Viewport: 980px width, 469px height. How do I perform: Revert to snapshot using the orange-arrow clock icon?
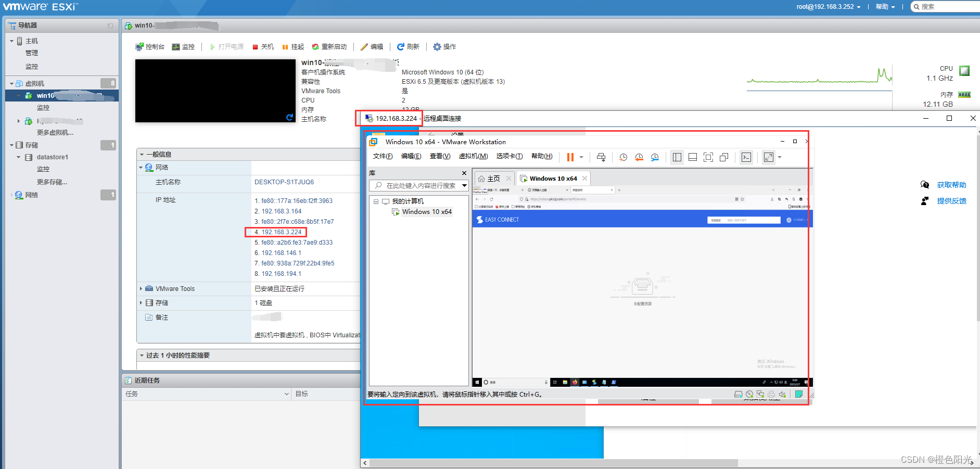click(639, 157)
